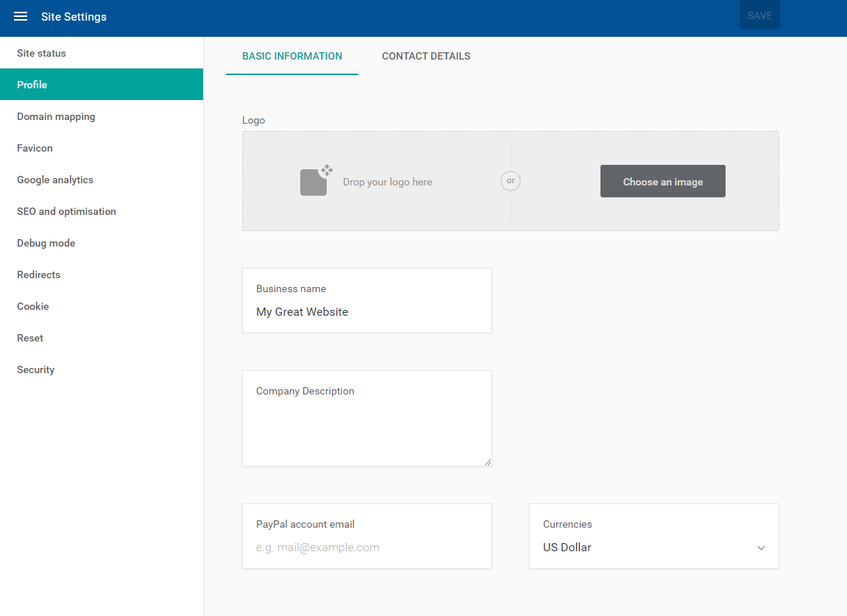Screen dimensions: 847x616
Task: Open Cookie settings
Action: 32,306
